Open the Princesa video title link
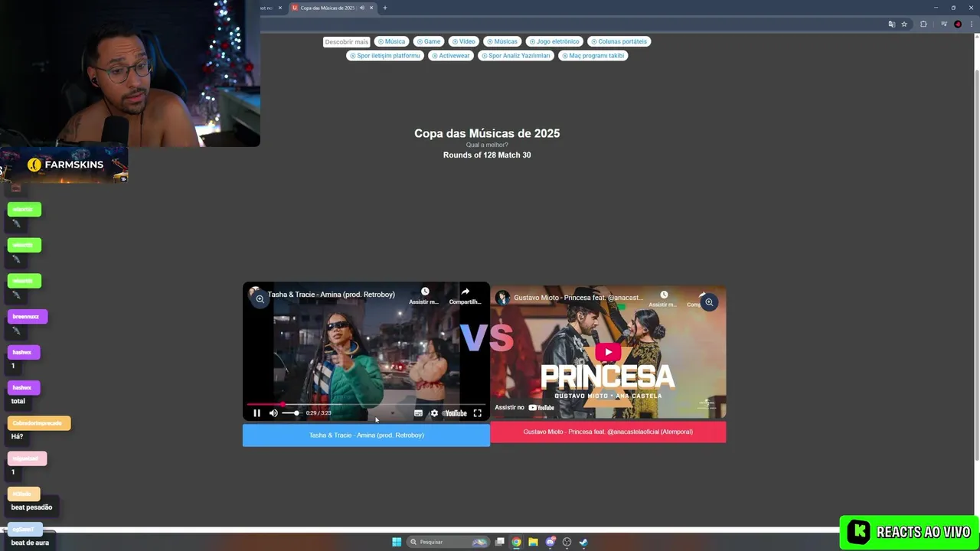980x551 pixels. [x=578, y=298]
